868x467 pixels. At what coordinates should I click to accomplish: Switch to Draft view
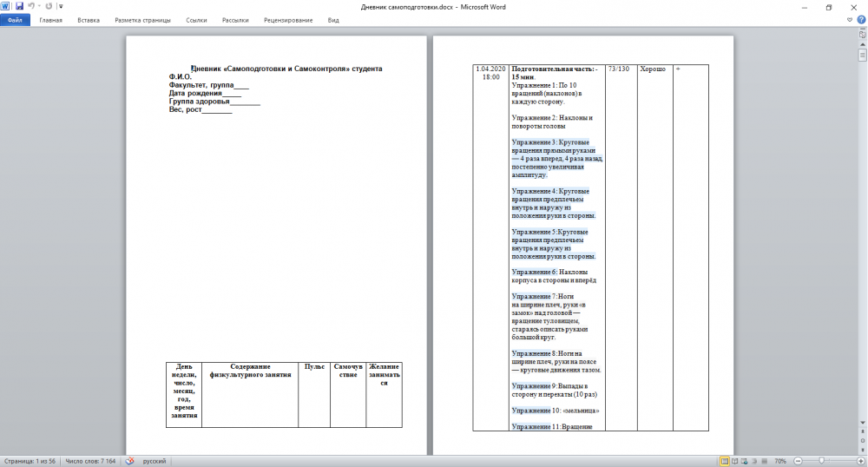click(765, 461)
